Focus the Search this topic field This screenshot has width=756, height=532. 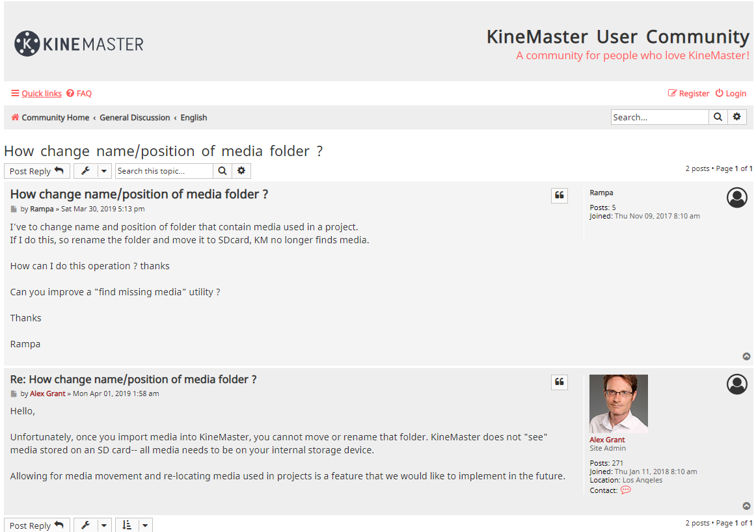click(164, 171)
